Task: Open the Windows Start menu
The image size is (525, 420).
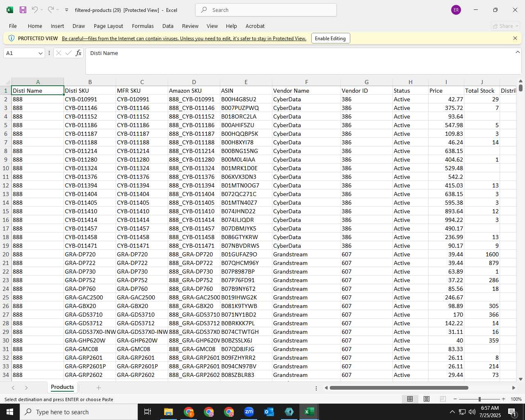Action: tap(10, 412)
